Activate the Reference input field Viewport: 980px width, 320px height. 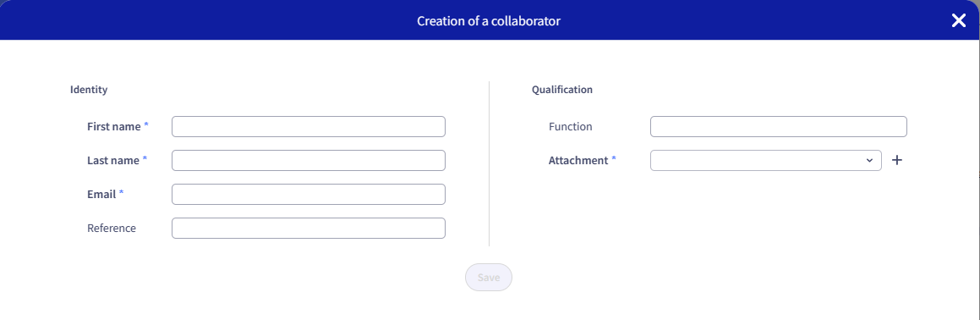point(309,228)
